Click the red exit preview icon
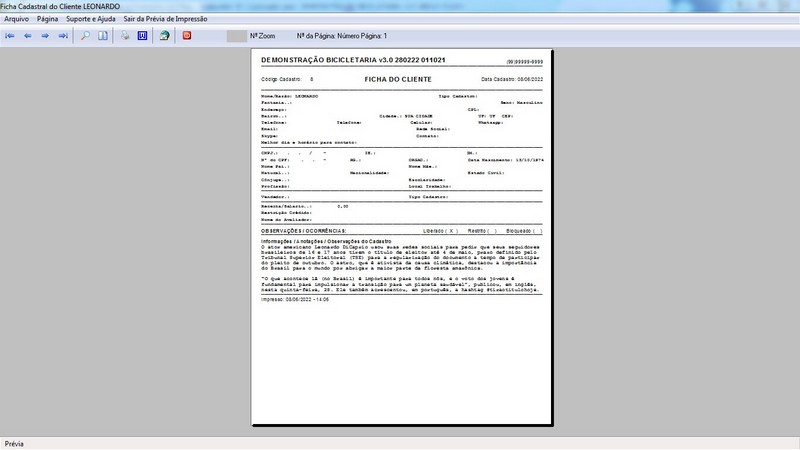800x450 pixels. (187, 36)
